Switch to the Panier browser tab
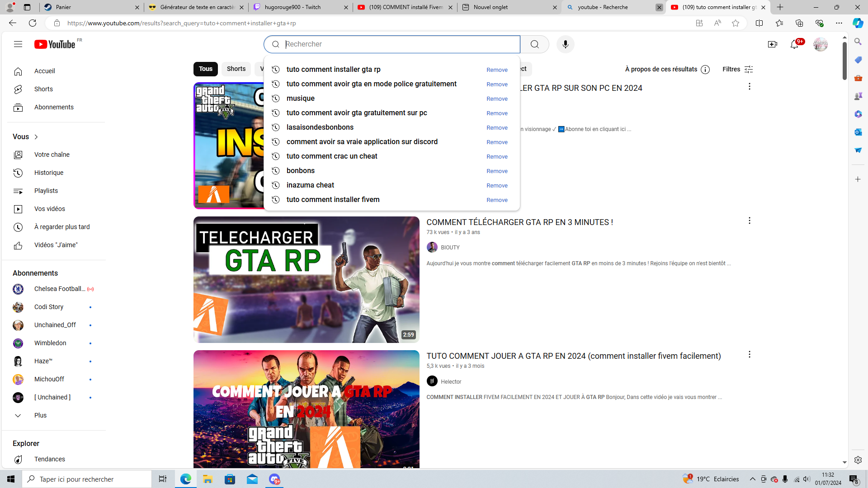868x488 pixels. pyautogui.click(x=91, y=7)
